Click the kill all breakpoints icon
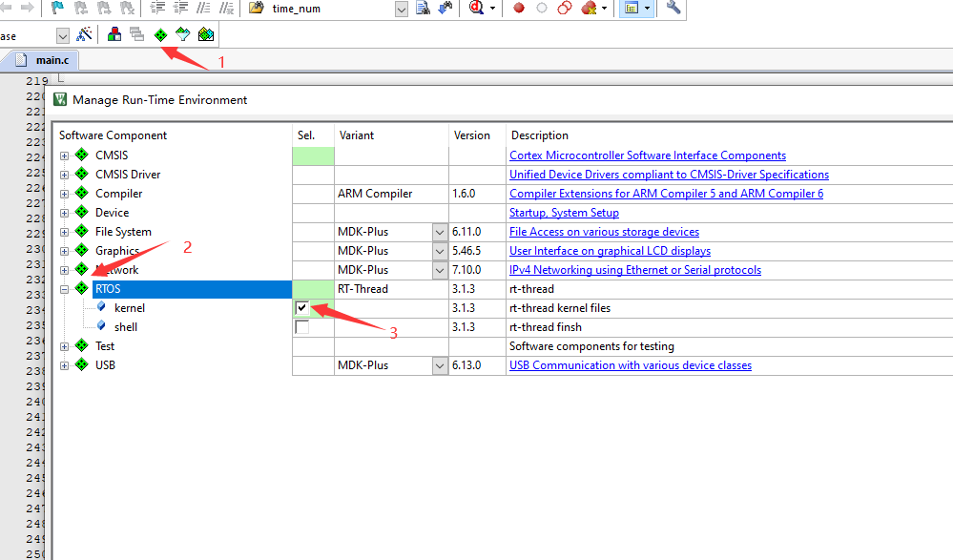Image resolution: width=953 pixels, height=560 pixels. [589, 8]
